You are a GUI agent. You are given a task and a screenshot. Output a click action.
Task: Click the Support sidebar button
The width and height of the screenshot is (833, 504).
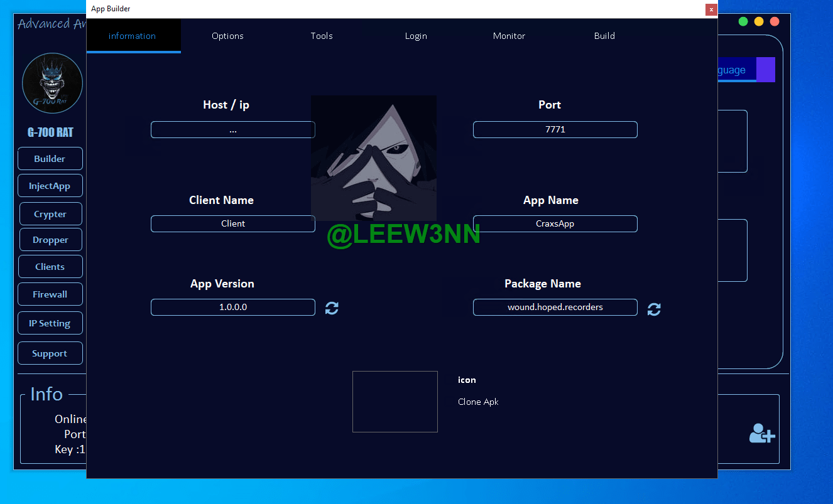(x=50, y=353)
